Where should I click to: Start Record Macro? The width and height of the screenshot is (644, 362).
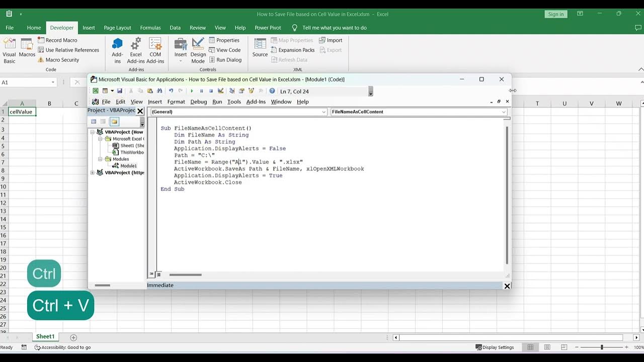coord(57,40)
